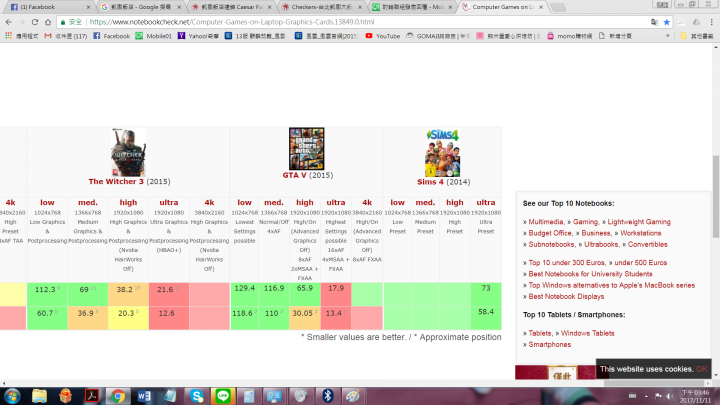Switch to the Mobile01 forum tab
Screen dimensions: 720x405
click(x=412, y=7)
